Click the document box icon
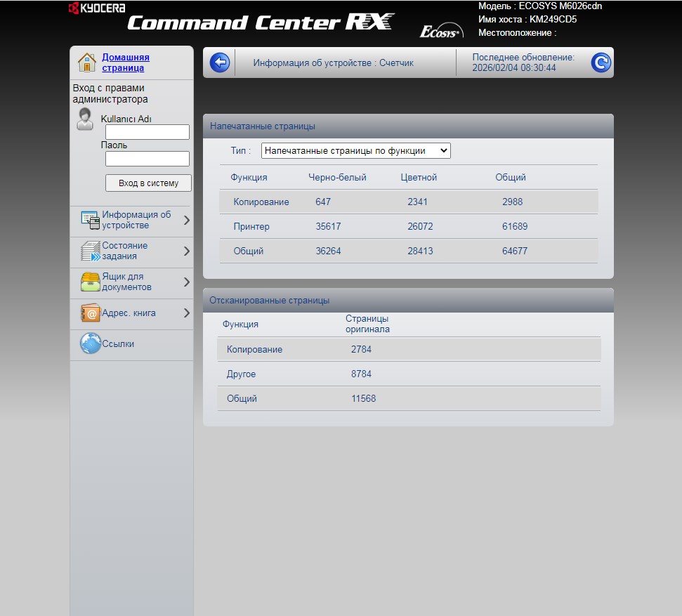Image resolution: width=682 pixels, height=616 pixels. pos(91,282)
